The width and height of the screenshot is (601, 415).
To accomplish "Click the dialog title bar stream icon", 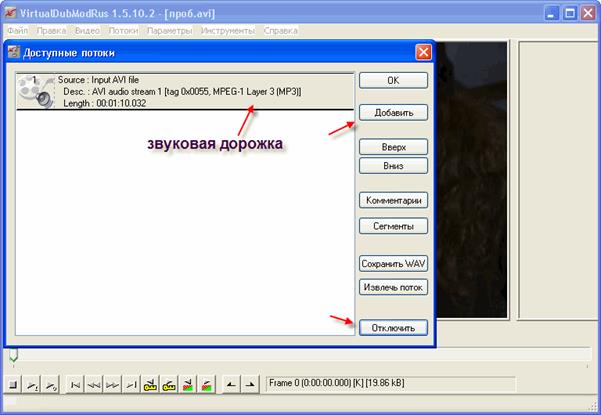I will 14,52.
